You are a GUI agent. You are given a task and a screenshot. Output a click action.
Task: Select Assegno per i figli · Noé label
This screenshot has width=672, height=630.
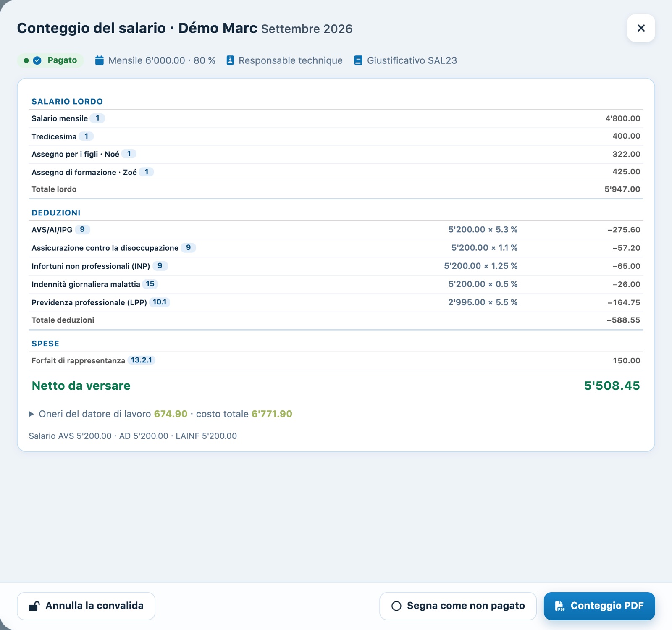pos(76,154)
